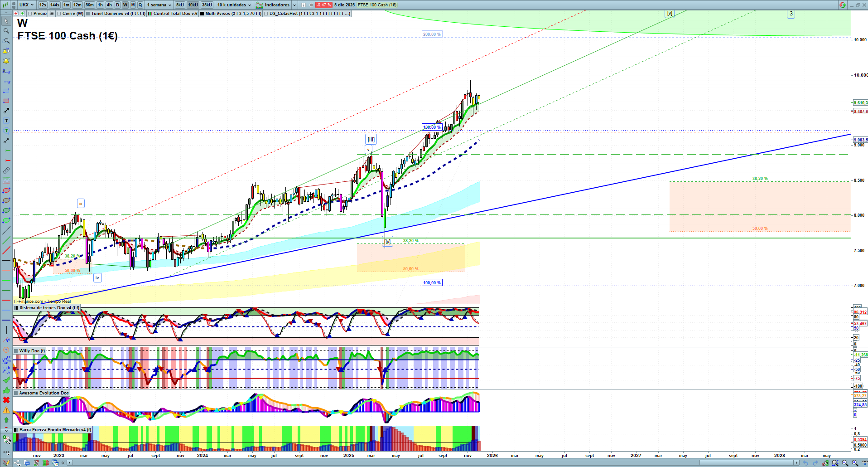Open the UKX symbol dropdown
Image resolution: width=868 pixels, height=467 pixels.
(x=26, y=5)
